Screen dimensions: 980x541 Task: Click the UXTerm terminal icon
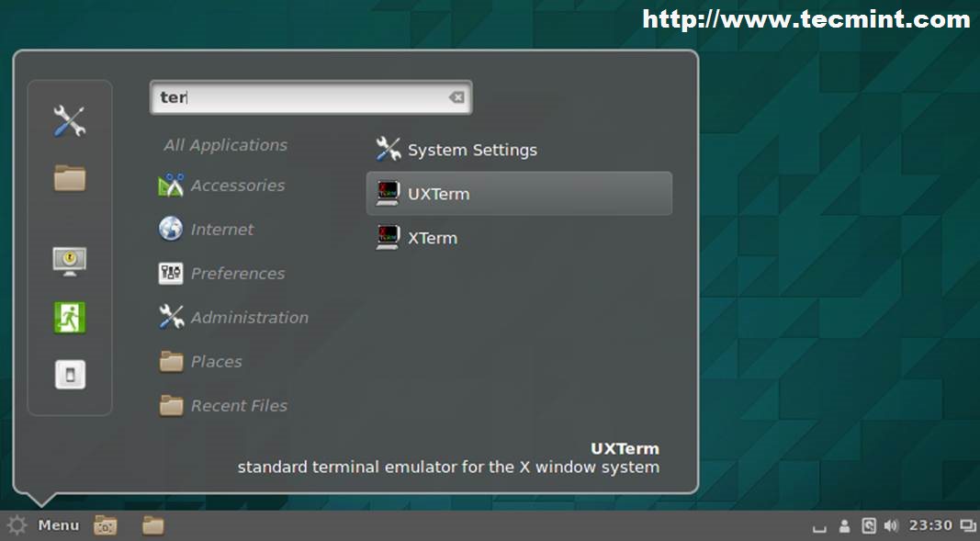click(389, 194)
